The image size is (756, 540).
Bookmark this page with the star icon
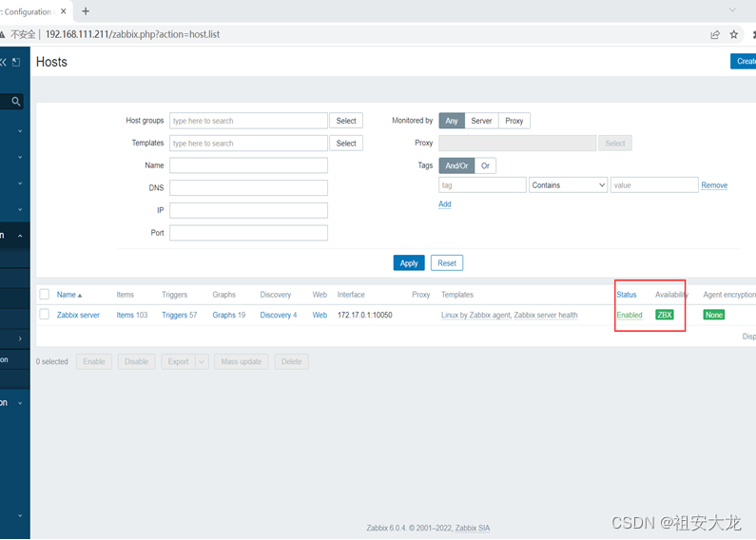pyautogui.click(x=734, y=34)
